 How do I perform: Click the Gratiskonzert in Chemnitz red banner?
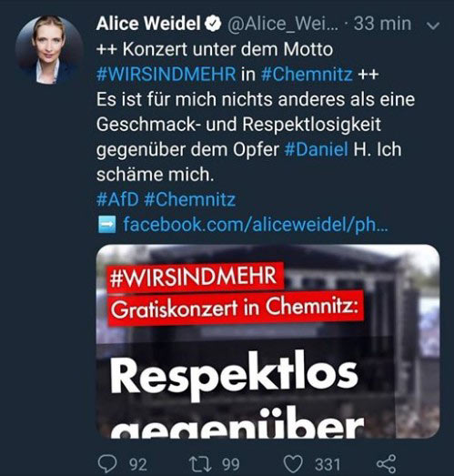pos(236,309)
